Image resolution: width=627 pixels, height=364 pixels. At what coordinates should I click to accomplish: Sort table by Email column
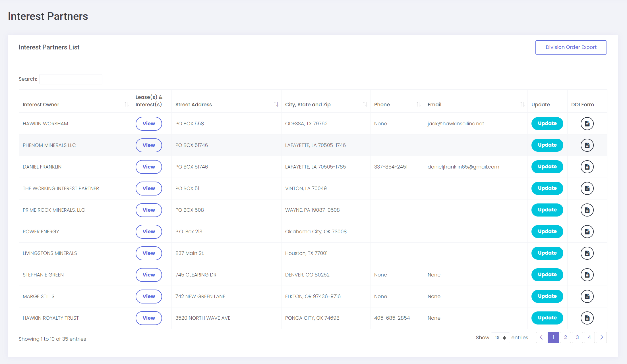[x=522, y=105]
